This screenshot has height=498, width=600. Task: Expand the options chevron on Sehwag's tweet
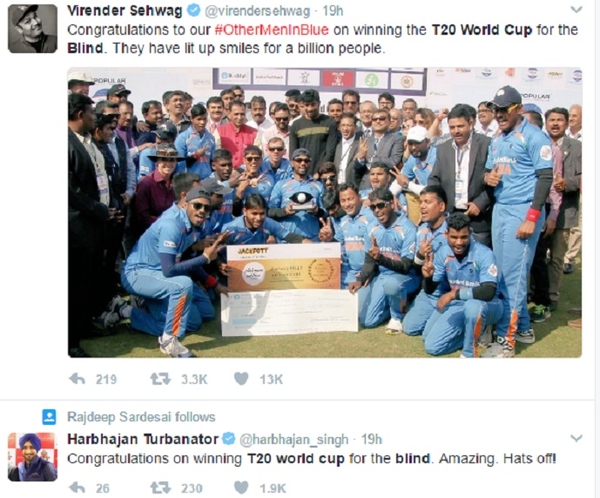[576, 10]
